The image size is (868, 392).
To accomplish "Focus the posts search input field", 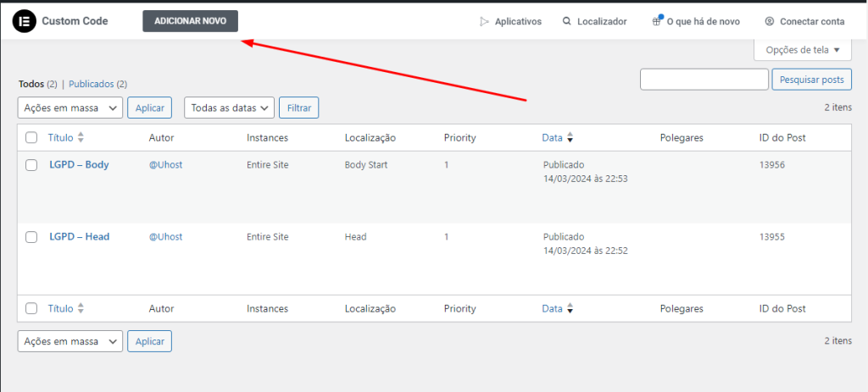I will pos(704,80).
